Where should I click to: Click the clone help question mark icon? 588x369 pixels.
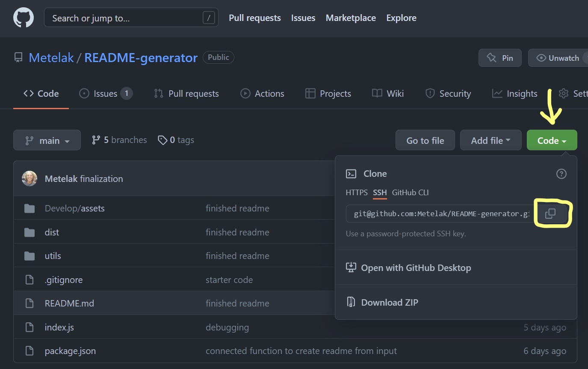click(561, 173)
